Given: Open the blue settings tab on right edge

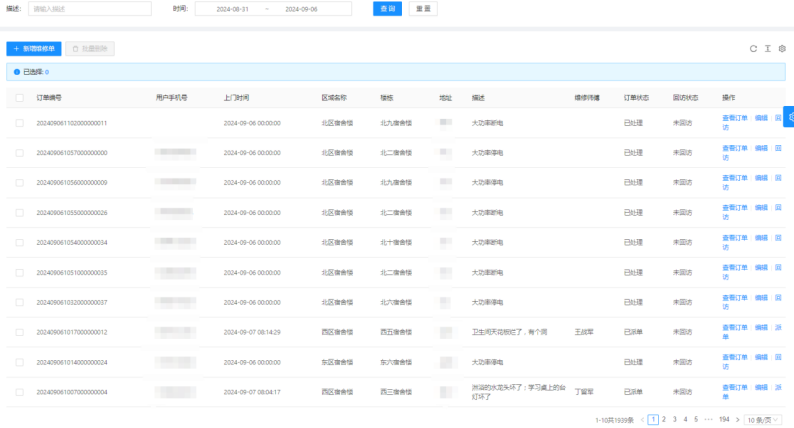Looking at the screenshot, I should click(789, 117).
